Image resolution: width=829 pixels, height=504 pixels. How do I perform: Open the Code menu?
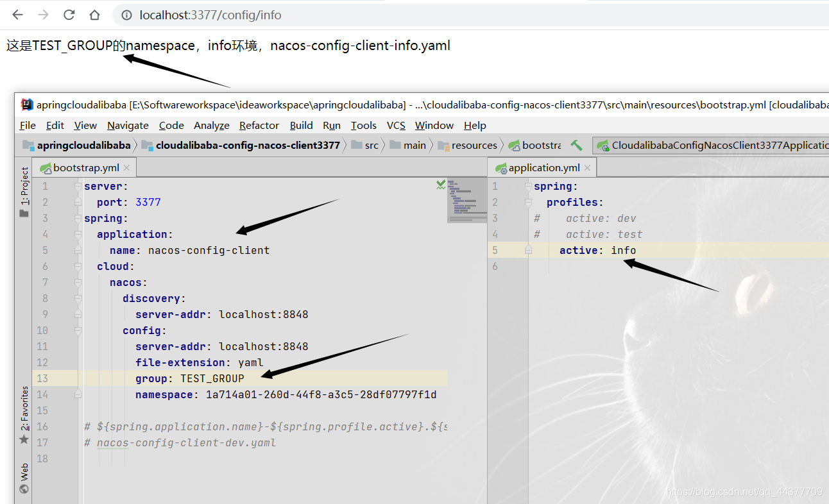171,125
